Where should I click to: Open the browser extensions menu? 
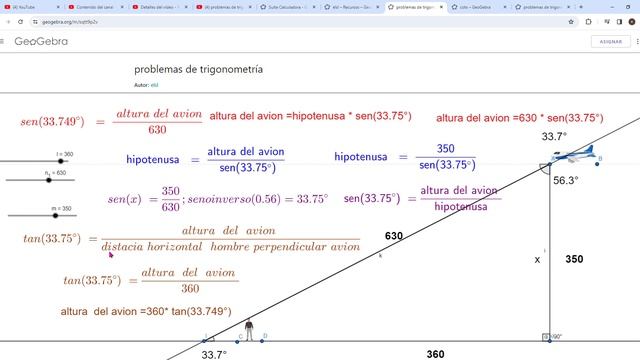tap(588, 22)
